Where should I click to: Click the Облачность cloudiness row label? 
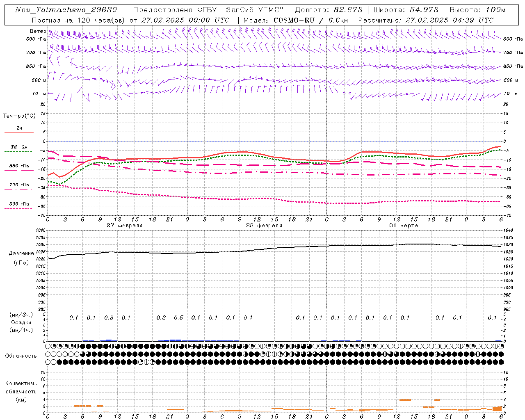pyautogui.click(x=21, y=356)
